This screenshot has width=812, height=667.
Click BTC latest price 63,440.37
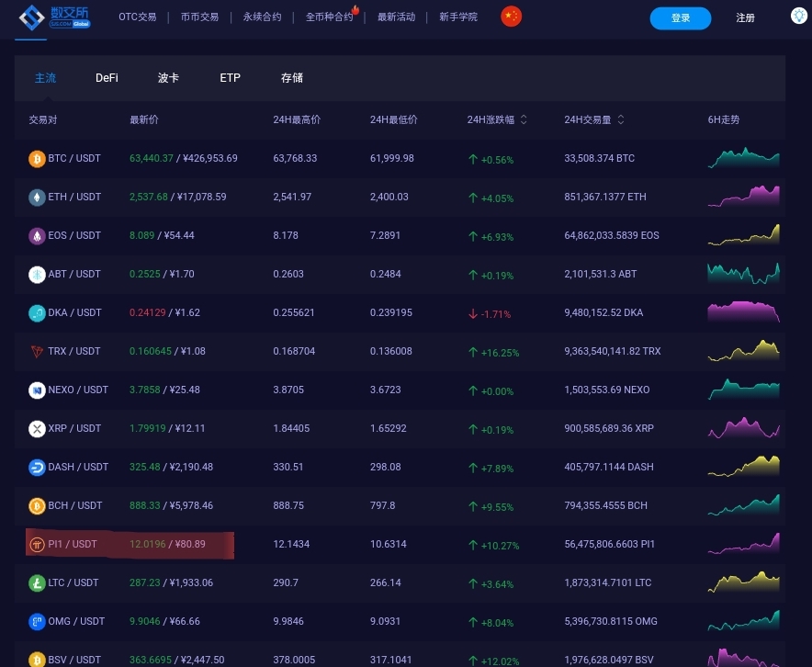pyautogui.click(x=152, y=158)
